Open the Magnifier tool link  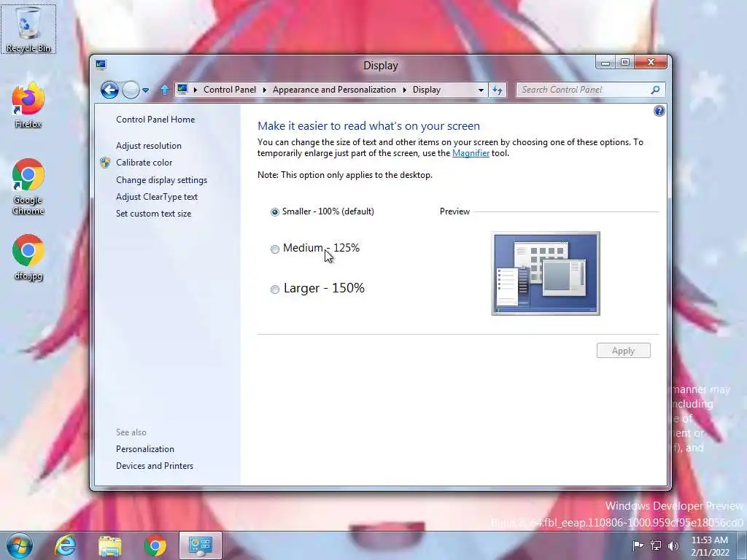tap(471, 153)
